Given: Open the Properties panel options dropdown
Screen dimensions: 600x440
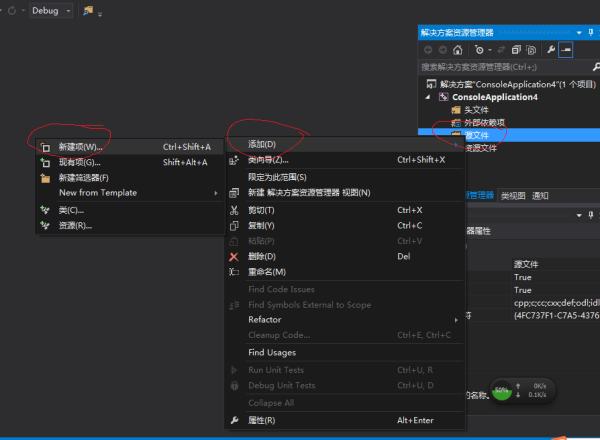Looking at the screenshot, I should tap(579, 215).
